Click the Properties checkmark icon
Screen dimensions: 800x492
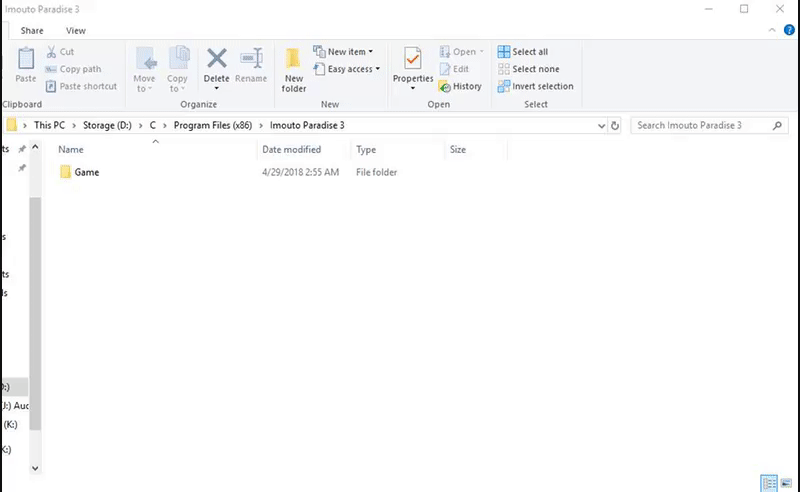click(x=412, y=58)
